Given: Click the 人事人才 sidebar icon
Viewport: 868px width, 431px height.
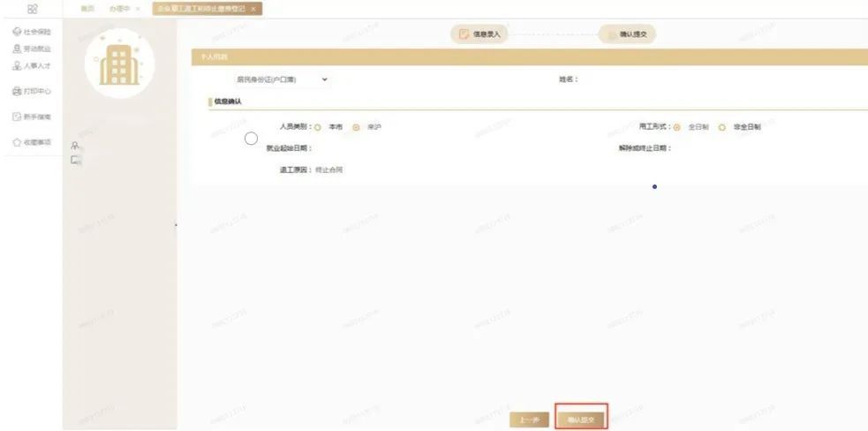Looking at the screenshot, I should click(17, 66).
